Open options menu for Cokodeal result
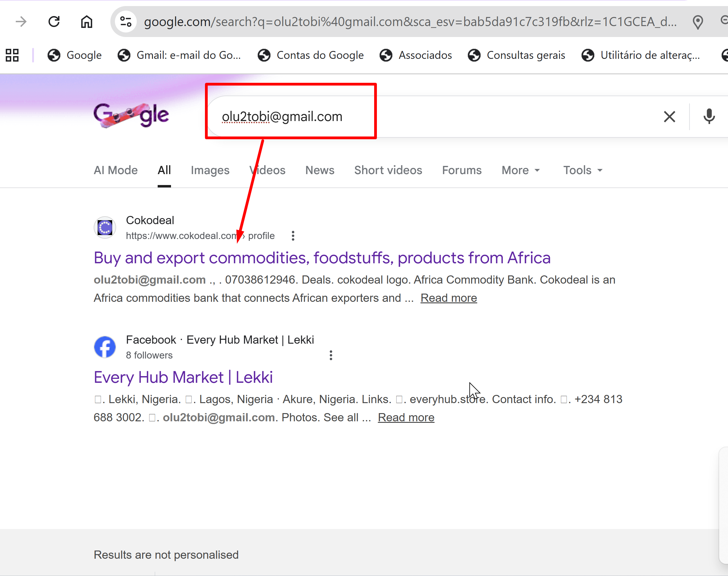Screen dimensions: 728x576 click(293, 236)
